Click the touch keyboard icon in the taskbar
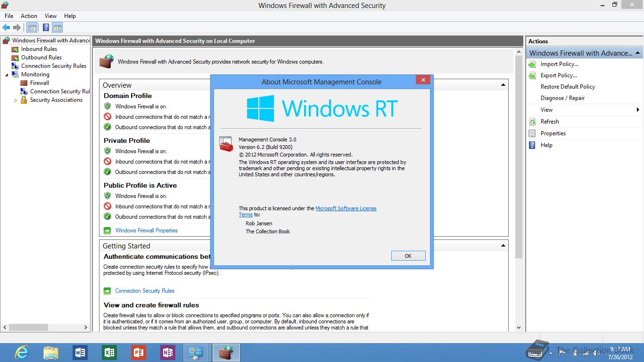 535,354
